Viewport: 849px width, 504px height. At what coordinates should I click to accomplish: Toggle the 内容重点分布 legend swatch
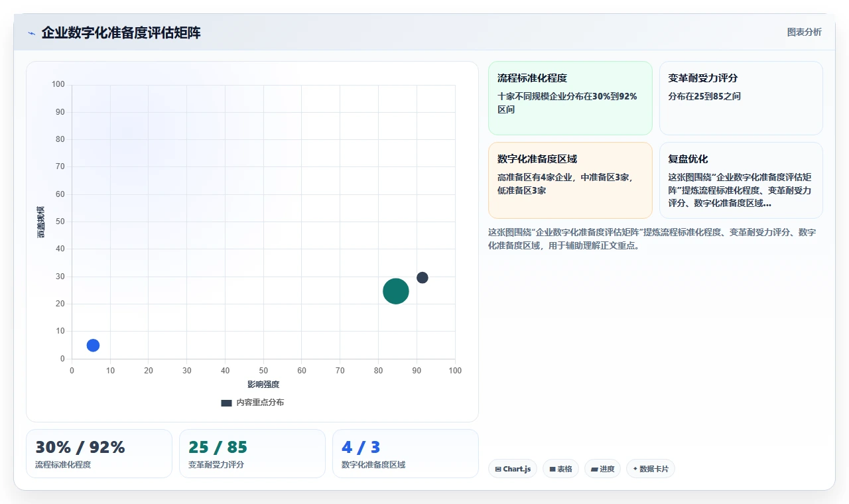(x=226, y=403)
